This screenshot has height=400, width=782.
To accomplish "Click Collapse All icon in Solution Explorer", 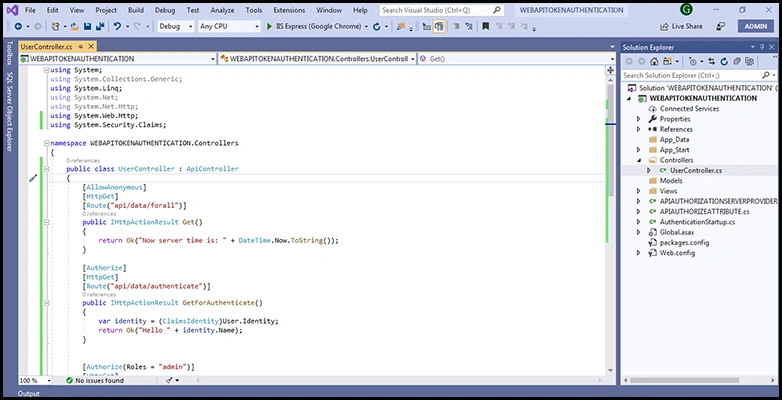I will (x=737, y=62).
